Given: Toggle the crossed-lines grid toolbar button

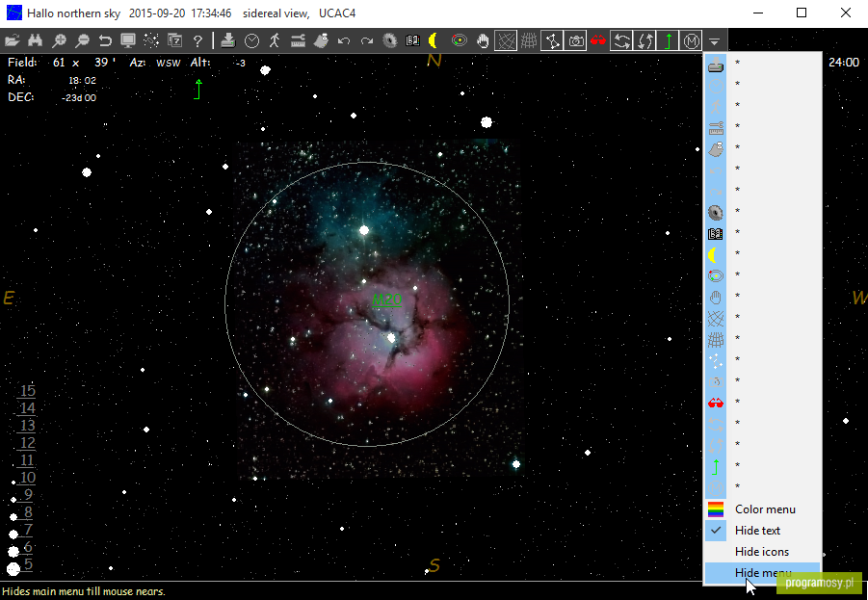Looking at the screenshot, I should click(506, 40).
